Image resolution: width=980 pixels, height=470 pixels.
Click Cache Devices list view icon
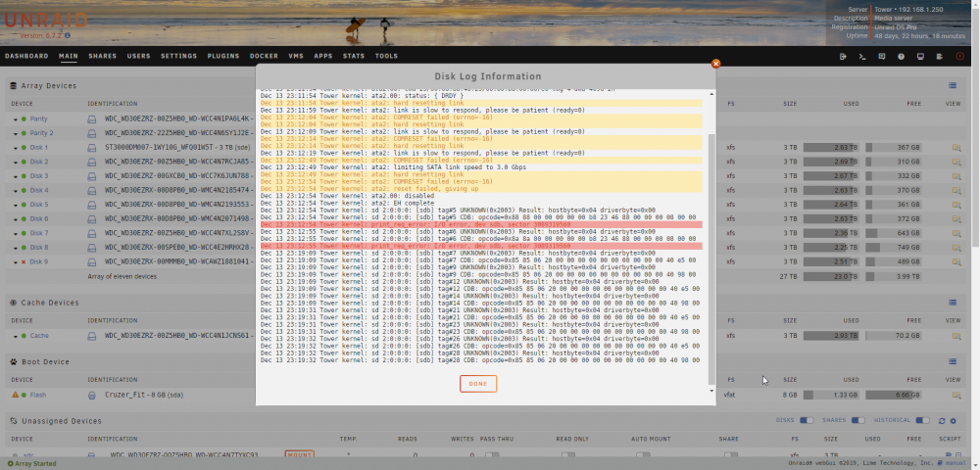coord(953,303)
